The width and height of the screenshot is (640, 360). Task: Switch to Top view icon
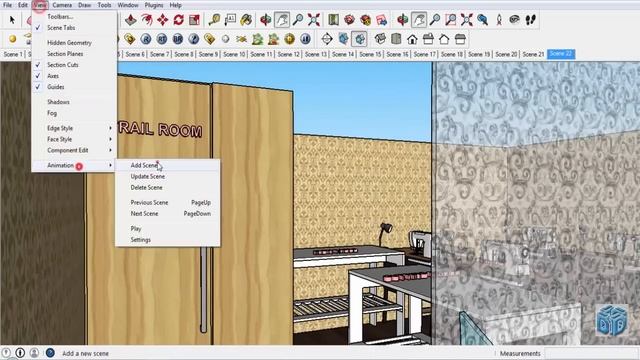pyautogui.click(x=396, y=39)
